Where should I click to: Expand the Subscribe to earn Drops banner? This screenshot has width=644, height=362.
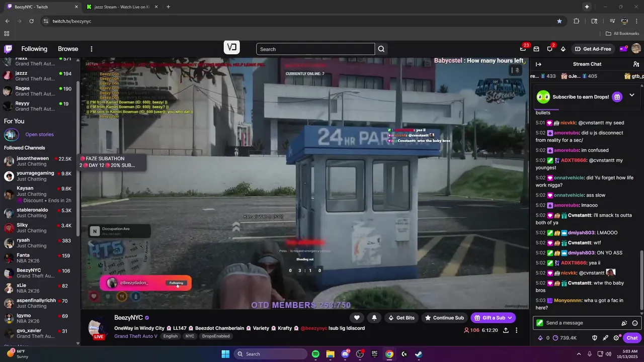(x=632, y=96)
